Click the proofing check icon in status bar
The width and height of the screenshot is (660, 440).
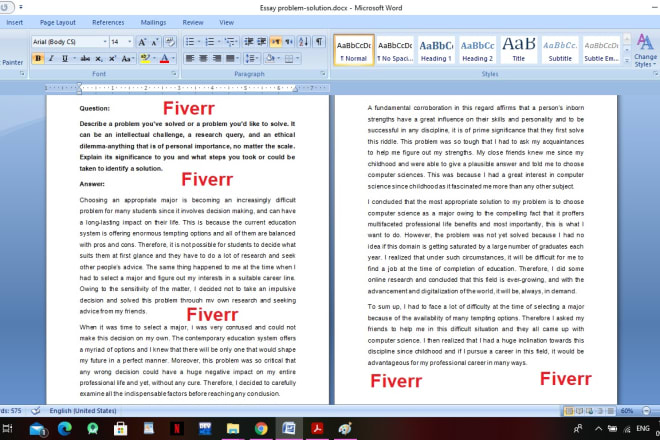click(x=36, y=411)
